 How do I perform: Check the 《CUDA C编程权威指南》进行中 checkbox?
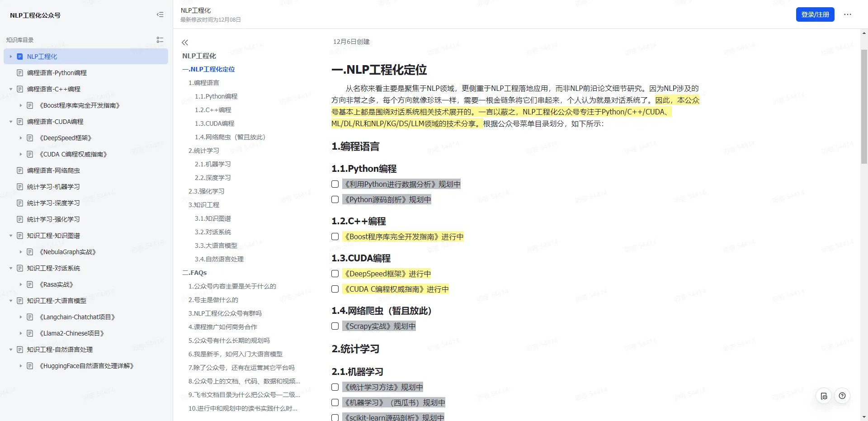click(335, 289)
